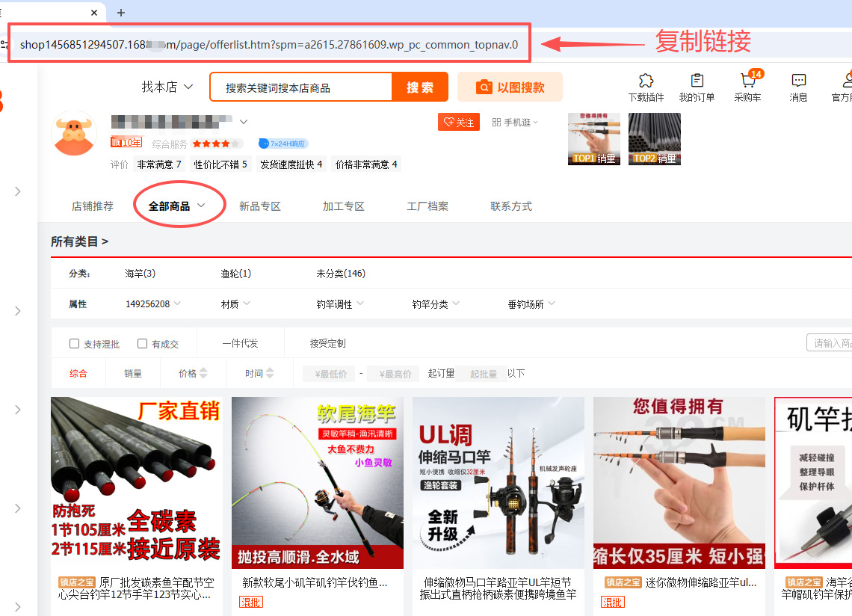This screenshot has width=852, height=616.
Task: Click 镇店之宝 badge on 原厂批发碳素鱼竿
Action: point(77,582)
